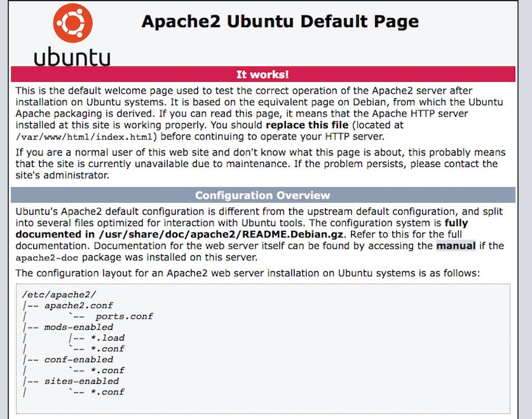Viewport: 532px width, 419px height.
Task: Click the Ubuntu logo image
Action: click(72, 35)
